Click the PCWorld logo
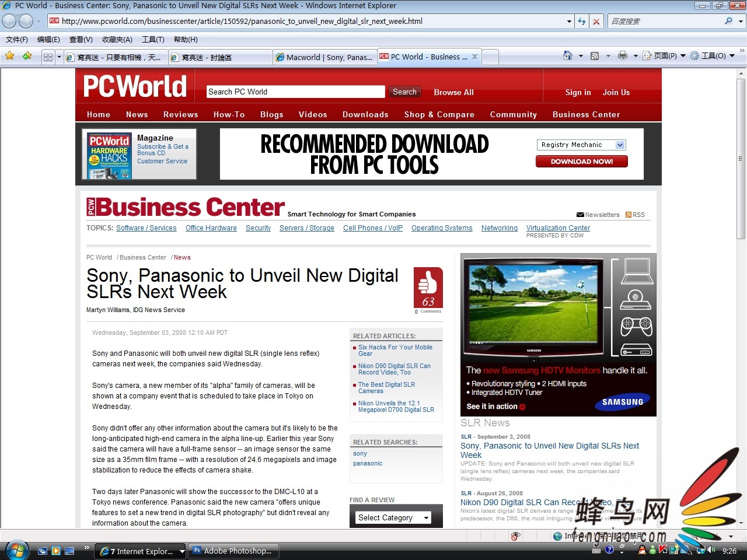 pos(135,86)
